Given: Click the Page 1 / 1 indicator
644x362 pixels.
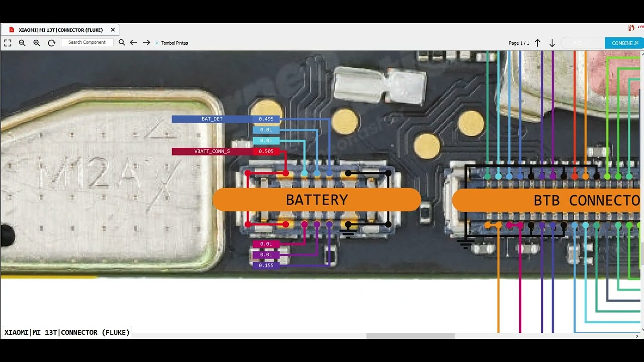Looking at the screenshot, I should pos(519,43).
